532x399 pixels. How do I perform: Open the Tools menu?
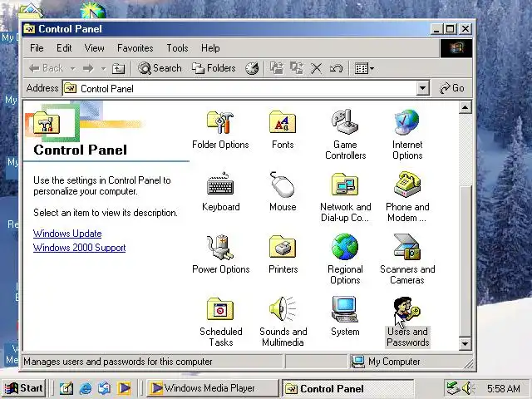[x=177, y=48]
